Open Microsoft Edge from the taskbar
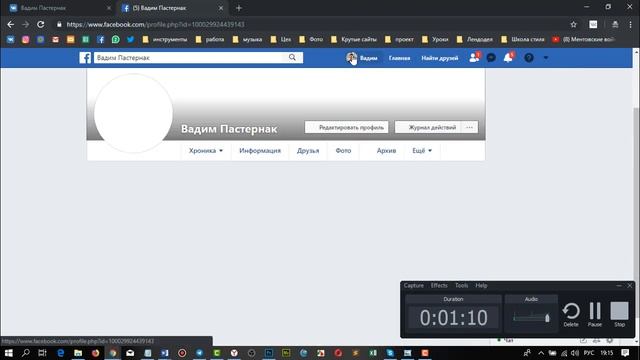The image size is (640, 360). 60,353
